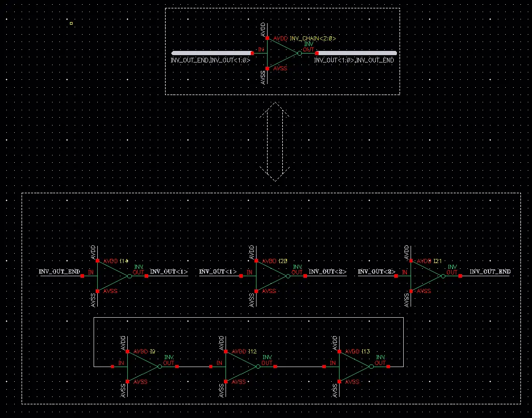The height and width of the screenshot is (418, 532).
Task: Select inverter instance I21
Action: coord(427,276)
